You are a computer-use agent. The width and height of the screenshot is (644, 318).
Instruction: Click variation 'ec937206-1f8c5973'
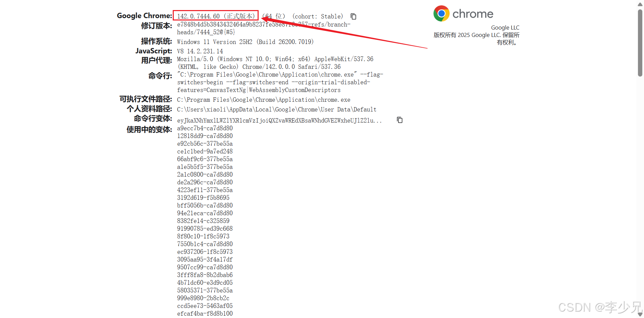[205, 252]
